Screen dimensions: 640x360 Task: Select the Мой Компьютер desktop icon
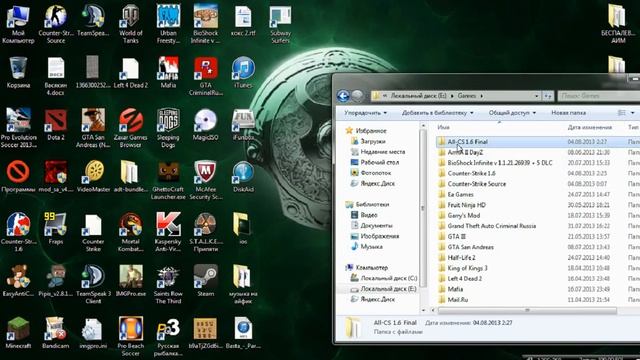[x=18, y=24]
